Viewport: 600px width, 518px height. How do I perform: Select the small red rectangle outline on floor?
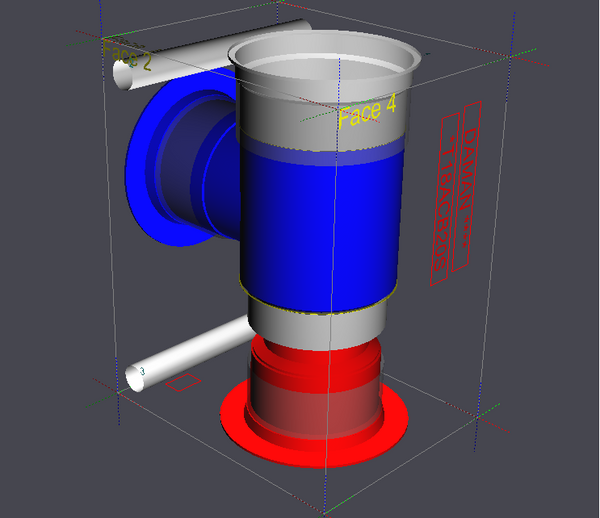pos(183,382)
